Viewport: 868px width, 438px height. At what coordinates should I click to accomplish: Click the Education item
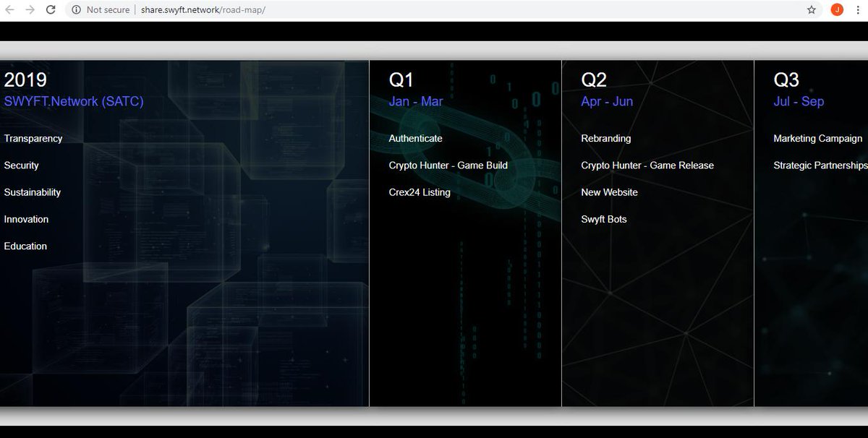coord(25,246)
